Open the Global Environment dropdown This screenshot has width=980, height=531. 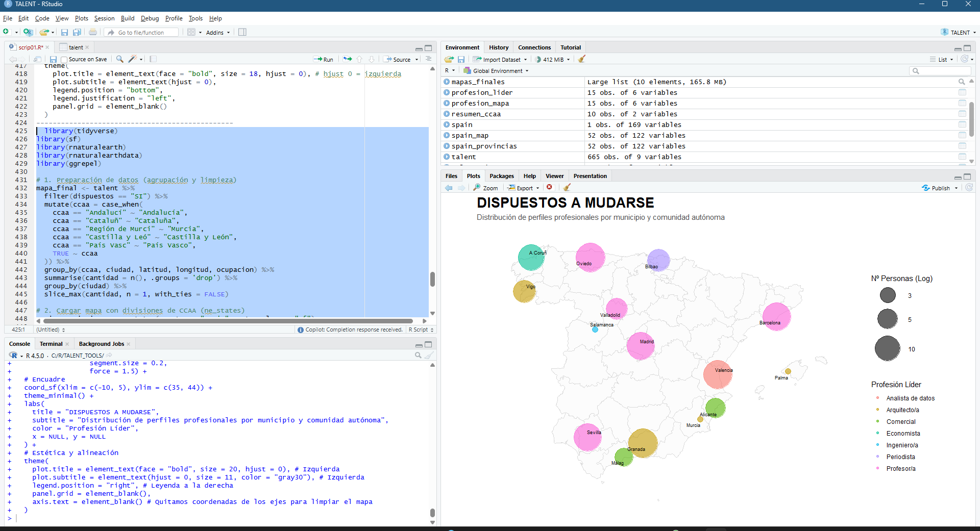pos(497,71)
